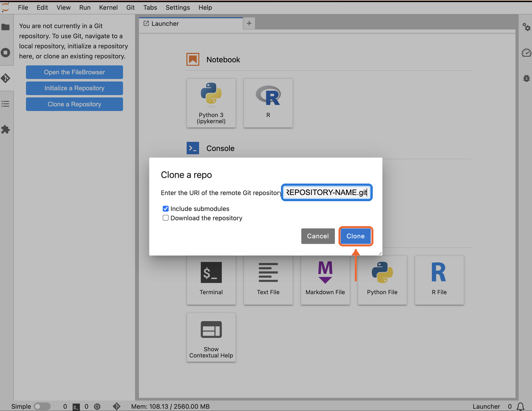Open notifications bell in status bar
The height and width of the screenshot is (411, 532).
pos(520,406)
